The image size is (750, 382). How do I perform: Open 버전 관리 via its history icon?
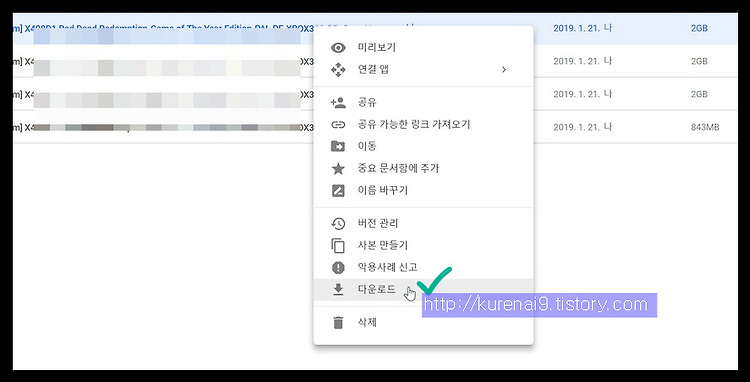pos(338,223)
